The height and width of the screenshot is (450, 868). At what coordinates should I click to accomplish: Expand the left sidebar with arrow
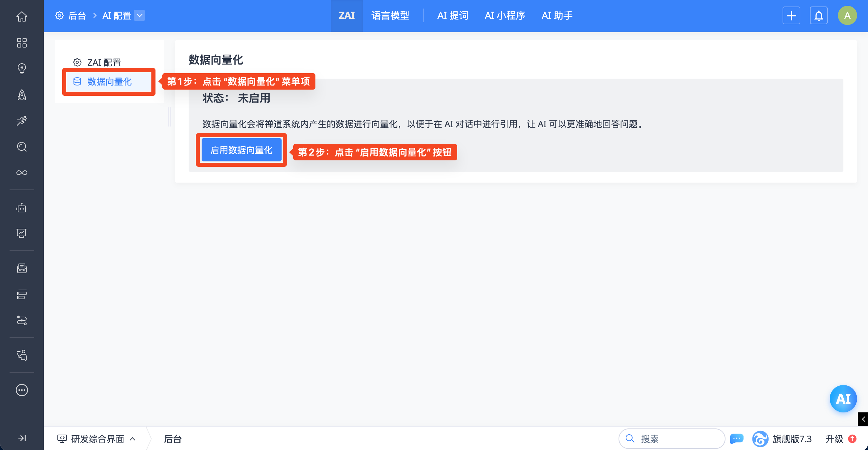pyautogui.click(x=22, y=438)
